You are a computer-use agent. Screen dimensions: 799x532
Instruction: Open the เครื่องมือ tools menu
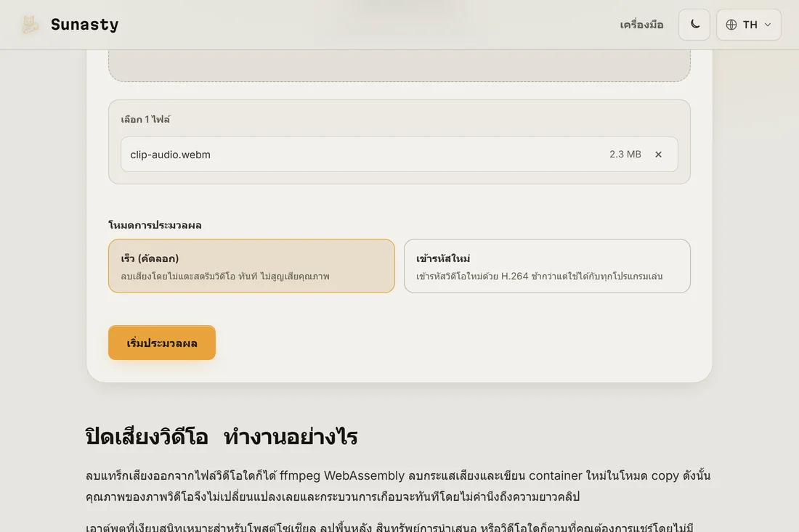[x=641, y=25]
